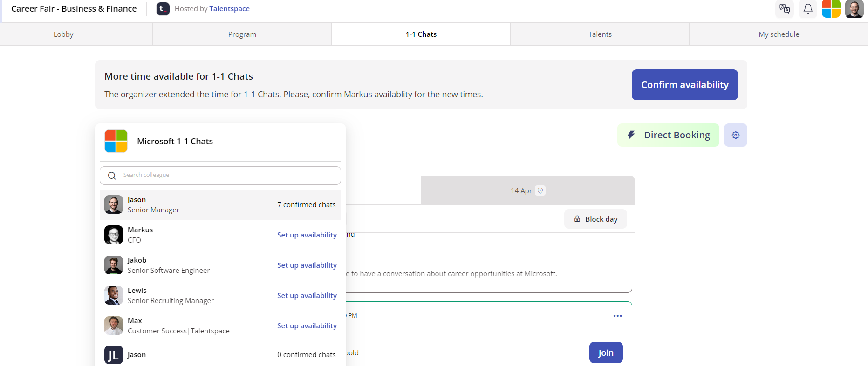Click the Block day button
Viewport: 868px width, 366px height.
point(595,219)
